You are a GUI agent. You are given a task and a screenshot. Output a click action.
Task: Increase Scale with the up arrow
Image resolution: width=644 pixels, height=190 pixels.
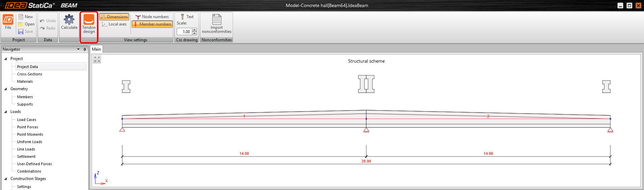coord(195,30)
